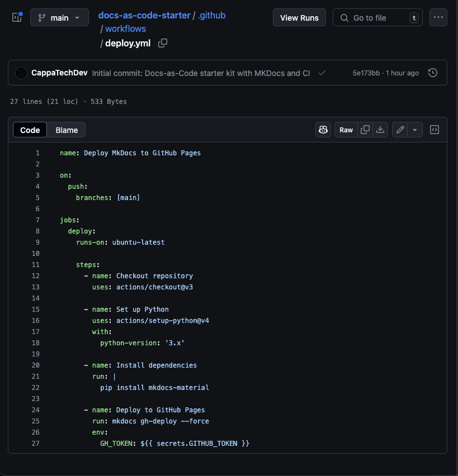Click 'python-version' key on line 18
458x476 pixels.
coord(128,343)
